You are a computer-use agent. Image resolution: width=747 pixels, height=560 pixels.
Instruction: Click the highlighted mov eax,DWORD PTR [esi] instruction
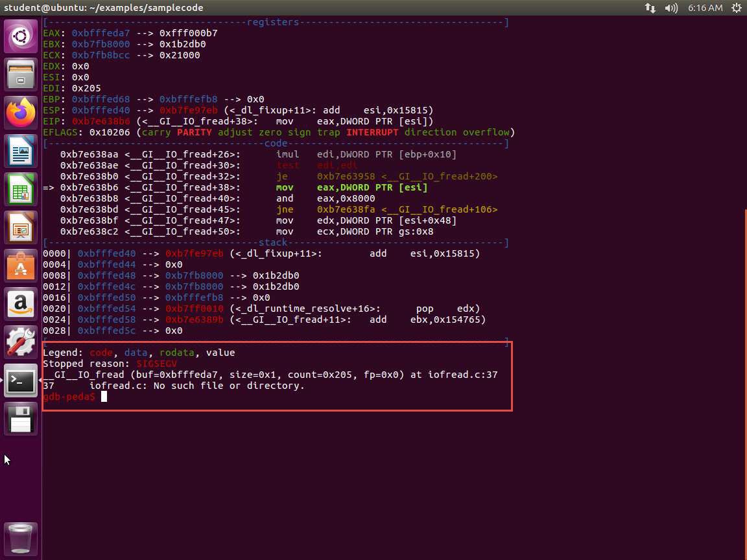coord(372,187)
